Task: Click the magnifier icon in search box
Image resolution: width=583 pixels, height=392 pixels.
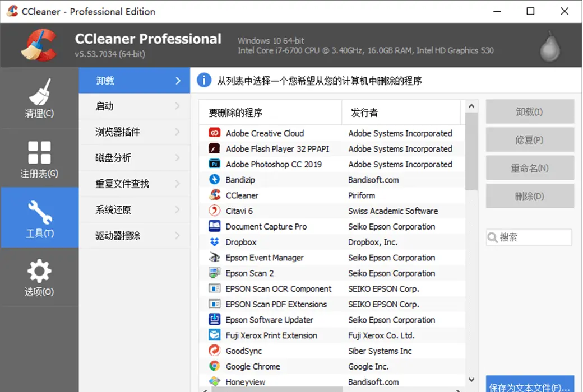Action: coord(492,237)
